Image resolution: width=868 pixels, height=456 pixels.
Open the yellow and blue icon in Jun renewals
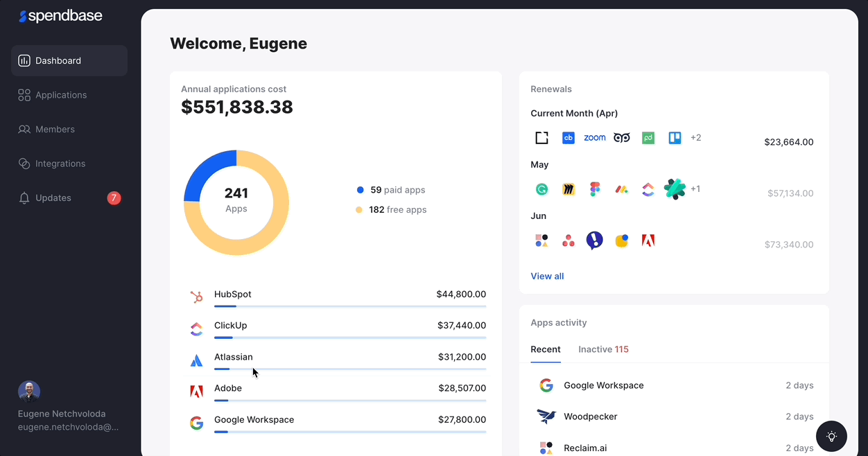[622, 240]
